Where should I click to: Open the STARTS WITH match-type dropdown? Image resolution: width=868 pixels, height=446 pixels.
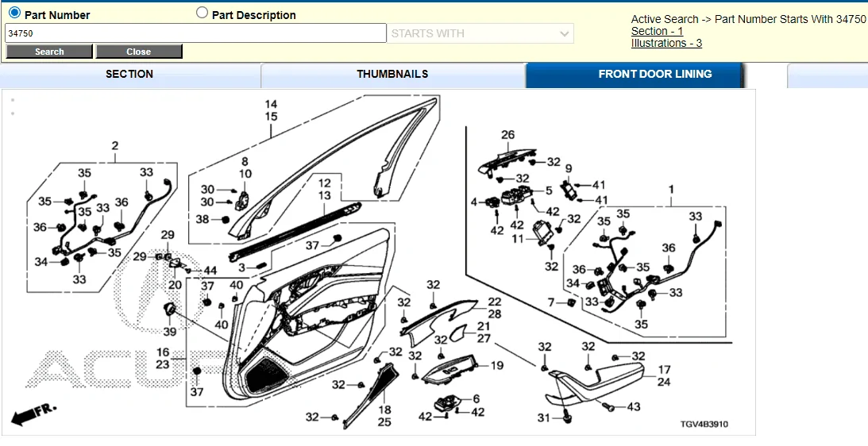[x=480, y=33]
